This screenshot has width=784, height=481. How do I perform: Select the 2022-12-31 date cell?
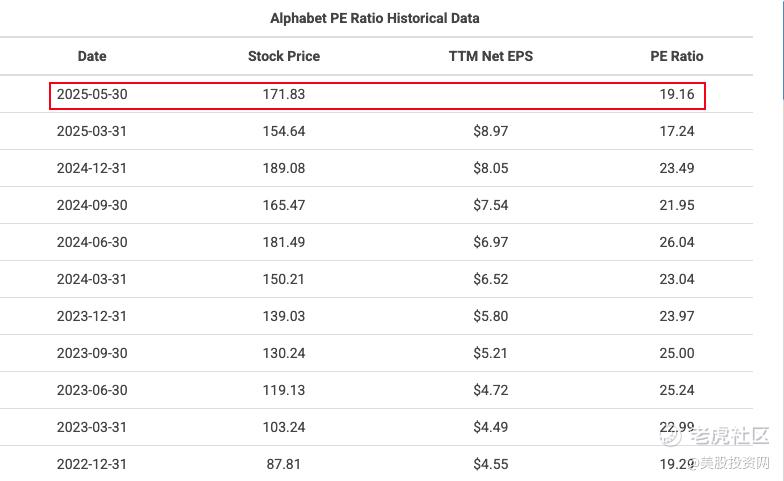tap(92, 464)
